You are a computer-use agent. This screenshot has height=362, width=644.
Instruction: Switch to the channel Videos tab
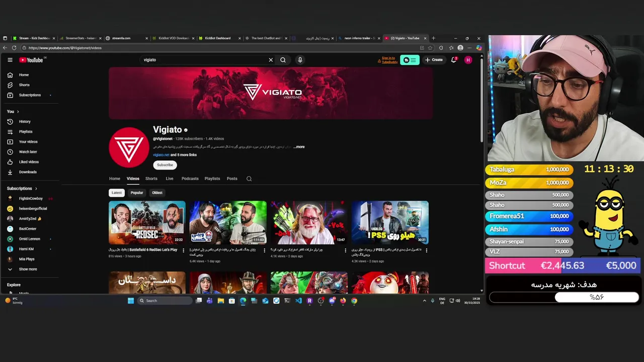133,178
